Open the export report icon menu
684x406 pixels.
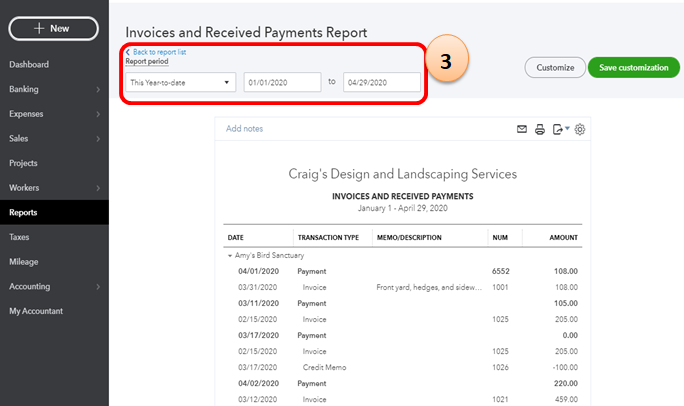click(560, 129)
